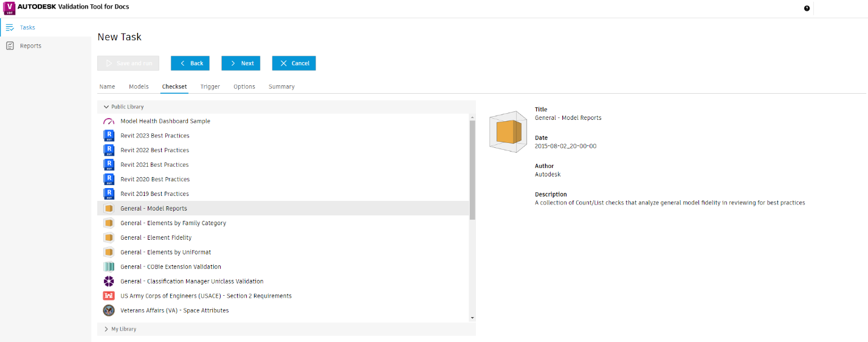The image size is (868, 342).
Task: Click the Revit 2021 Best Practices icon
Action: click(x=109, y=165)
